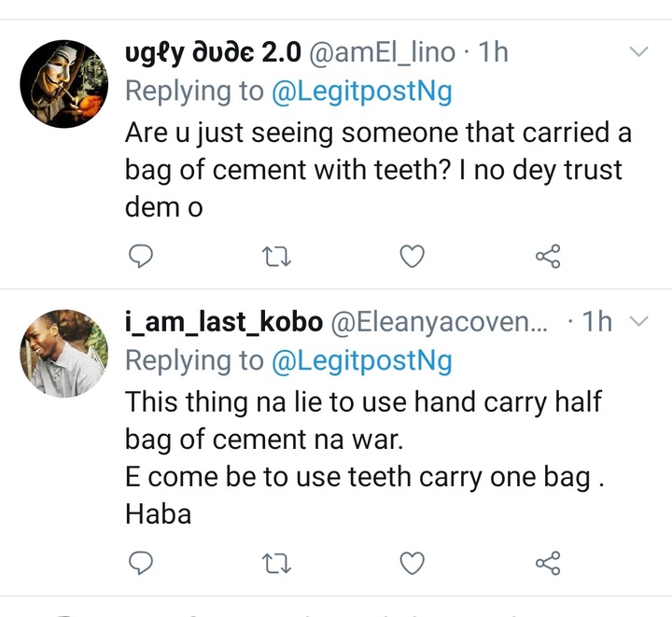Open @LegitpostNg link in second reply
The image size is (672, 617).
click(x=362, y=361)
